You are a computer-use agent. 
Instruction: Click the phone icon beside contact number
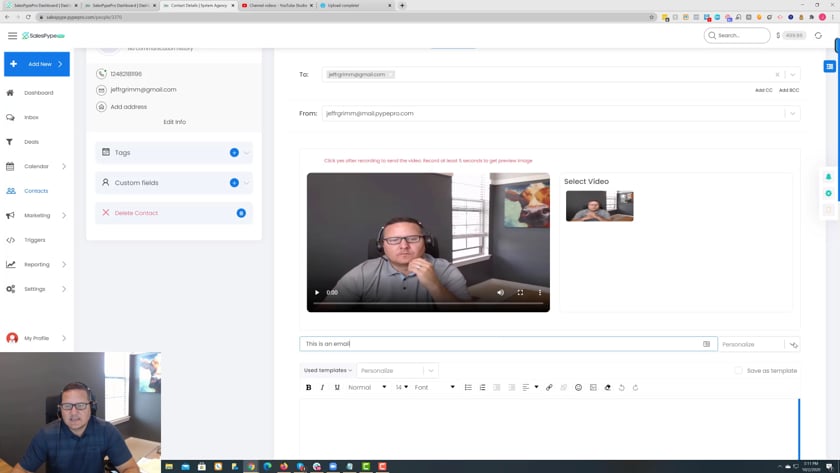tap(101, 74)
